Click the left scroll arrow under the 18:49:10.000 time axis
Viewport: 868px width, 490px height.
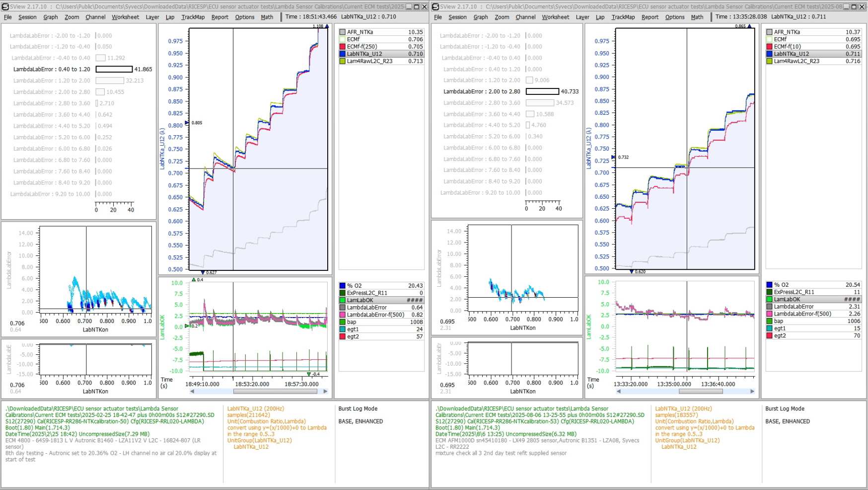point(192,392)
